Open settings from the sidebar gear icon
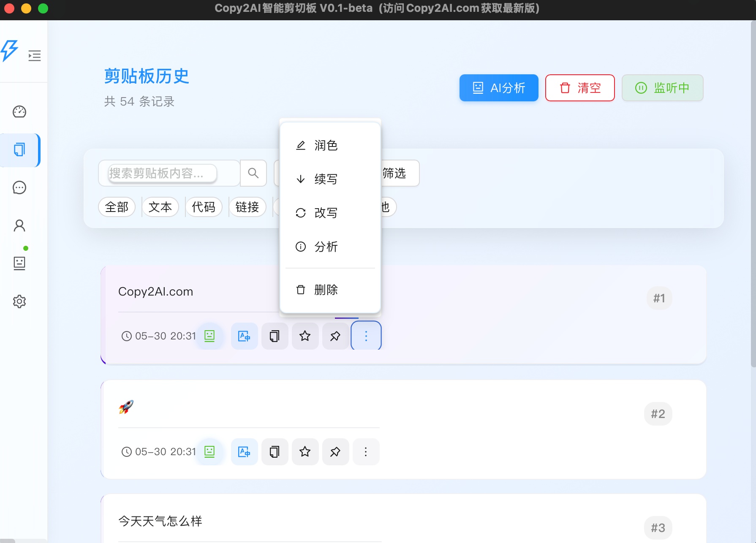The height and width of the screenshot is (543, 756). point(19,301)
